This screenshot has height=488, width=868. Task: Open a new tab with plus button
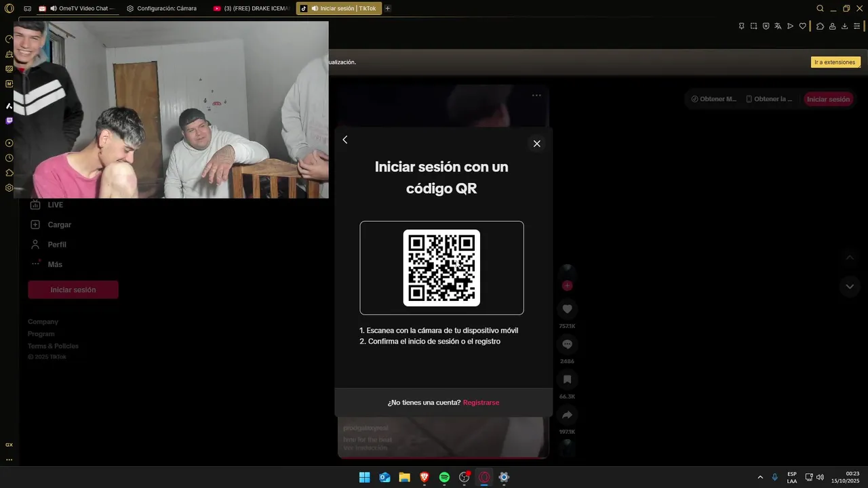pos(388,8)
